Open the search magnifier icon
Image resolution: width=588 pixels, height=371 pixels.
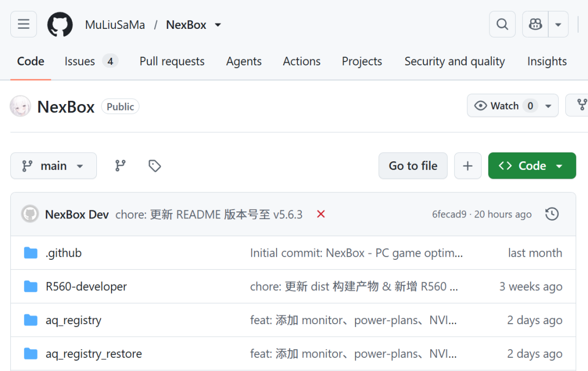[x=502, y=25]
